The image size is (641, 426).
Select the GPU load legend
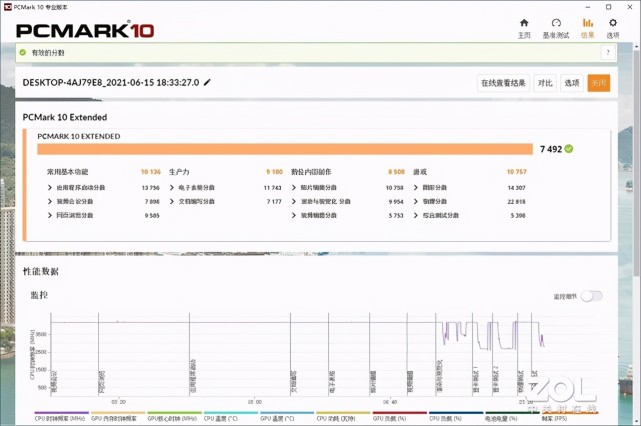[400, 417]
